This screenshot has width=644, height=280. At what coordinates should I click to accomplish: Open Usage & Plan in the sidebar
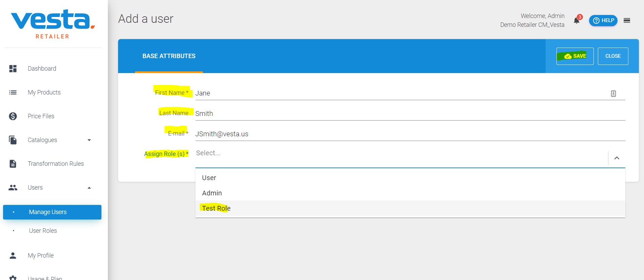pyautogui.click(x=45, y=278)
